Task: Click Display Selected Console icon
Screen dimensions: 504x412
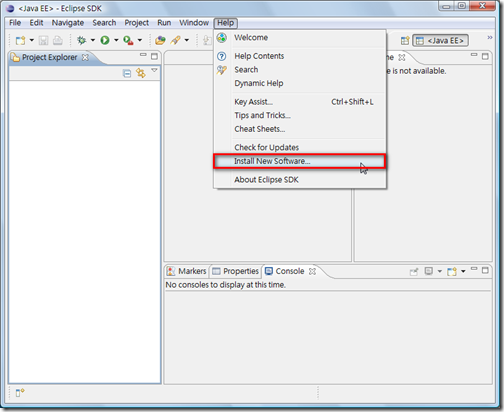Action: 429,271
